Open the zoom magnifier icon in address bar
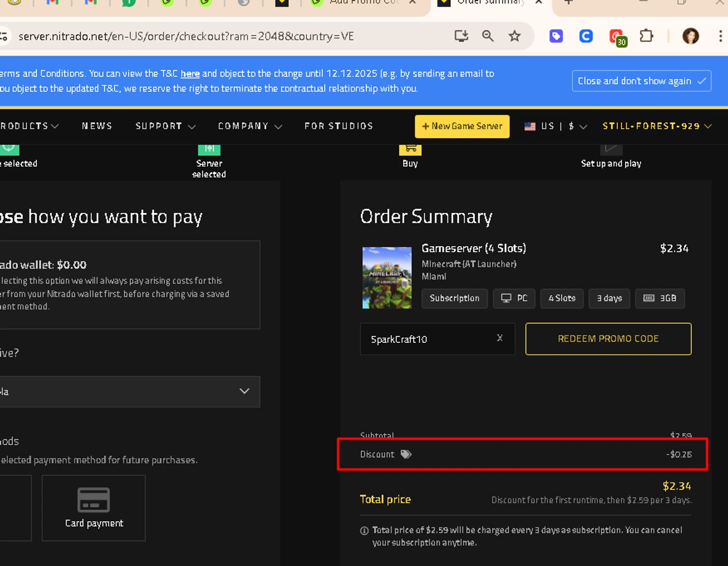This screenshot has height=566, width=728. pyautogui.click(x=488, y=36)
